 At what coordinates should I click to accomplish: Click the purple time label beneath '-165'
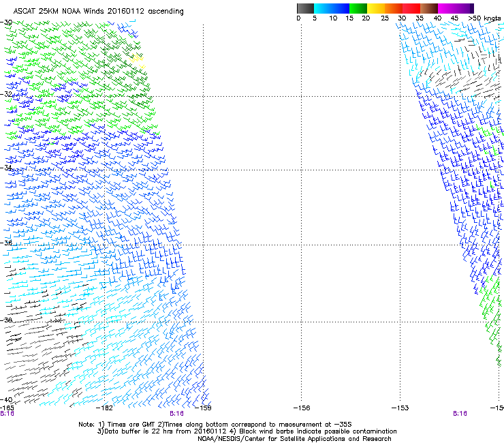7,414
